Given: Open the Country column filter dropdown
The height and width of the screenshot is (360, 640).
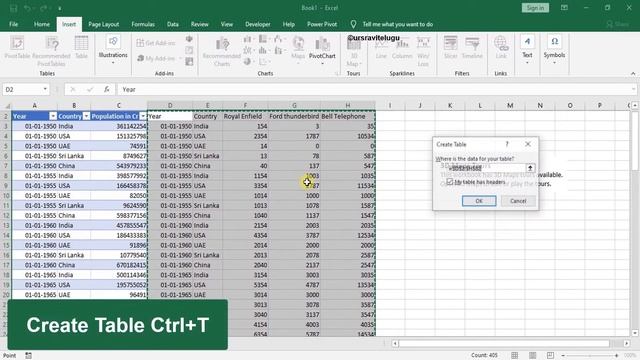Looking at the screenshot, I should click(x=86, y=116).
